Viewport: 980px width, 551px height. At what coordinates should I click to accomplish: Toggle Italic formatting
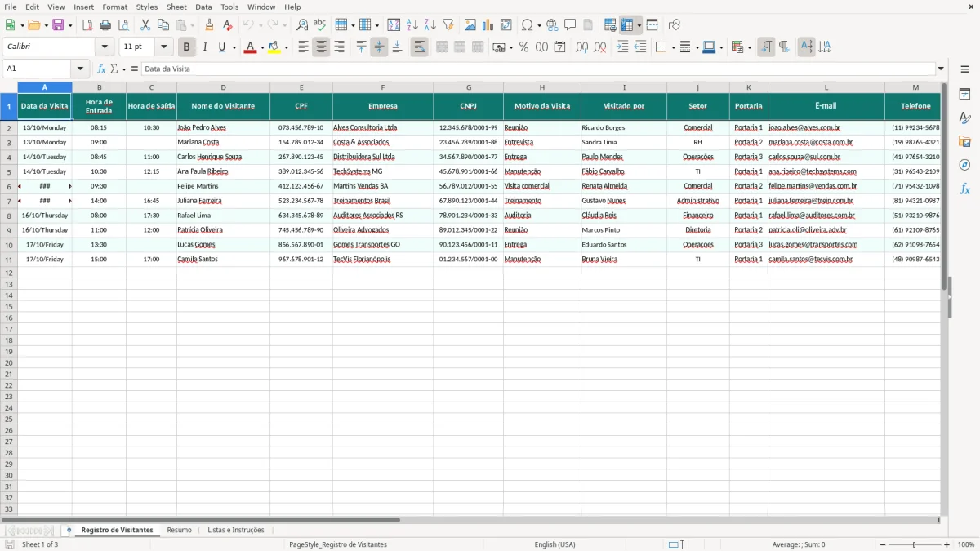pos(204,47)
